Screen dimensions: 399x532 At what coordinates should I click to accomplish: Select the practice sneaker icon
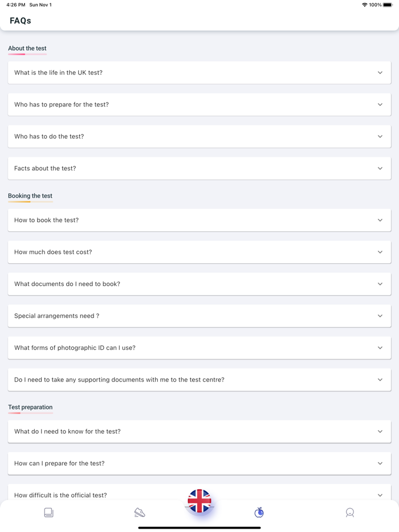140,512
